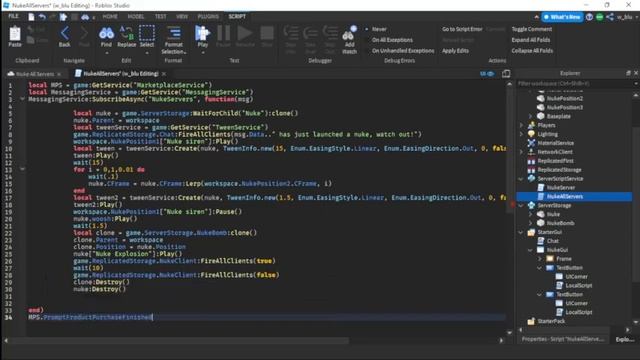Click Format Selection icon
Screen dimensions: 640x360
point(173,33)
